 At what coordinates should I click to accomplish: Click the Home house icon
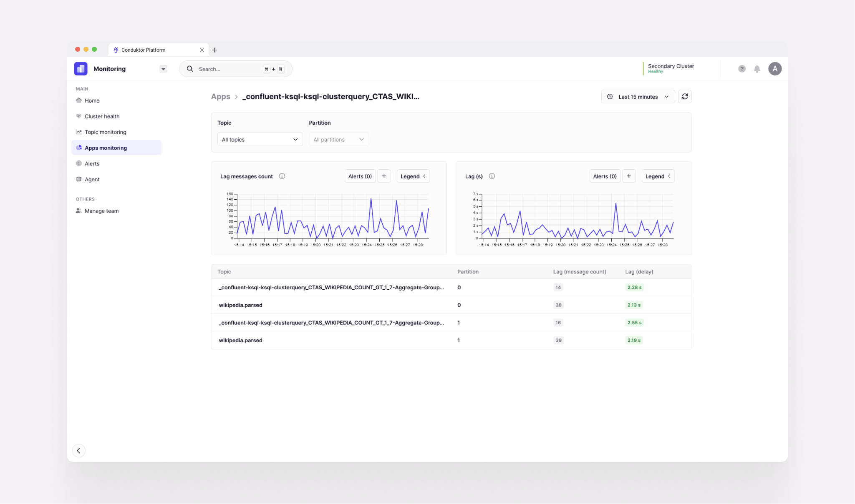79,100
